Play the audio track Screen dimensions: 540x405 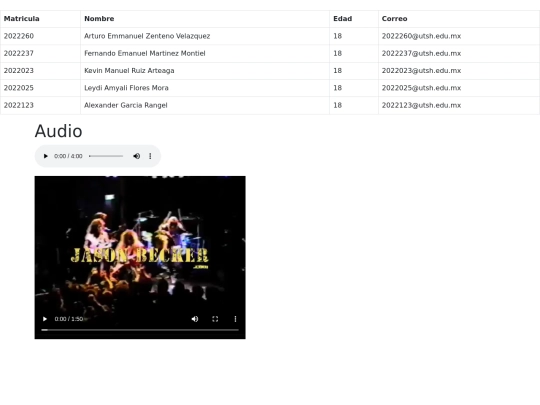45,156
